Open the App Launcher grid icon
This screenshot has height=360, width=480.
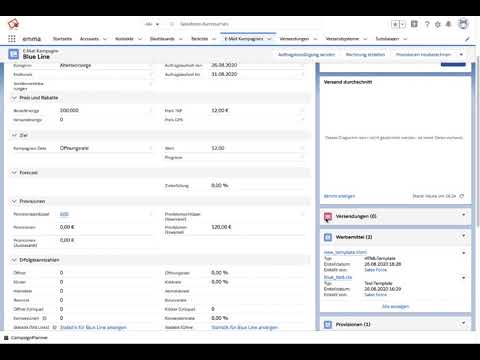(x=12, y=39)
